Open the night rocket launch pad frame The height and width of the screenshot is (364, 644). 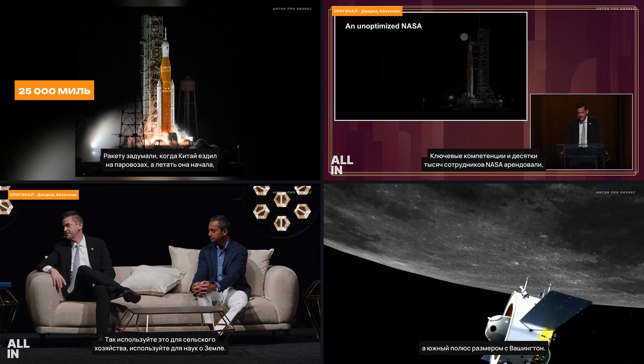click(x=160, y=90)
